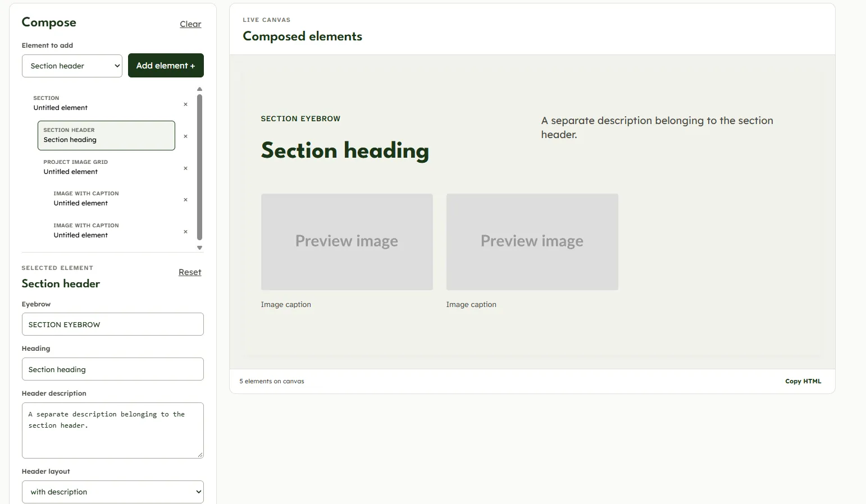Viewport: 866px width, 504px height.
Task: Open the Element to add dropdown
Action: (x=72, y=66)
